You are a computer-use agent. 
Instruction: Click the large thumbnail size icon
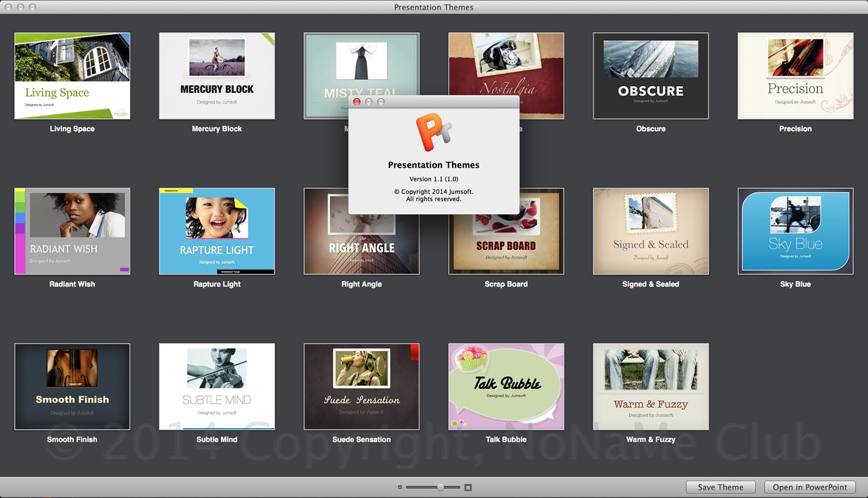click(468, 487)
